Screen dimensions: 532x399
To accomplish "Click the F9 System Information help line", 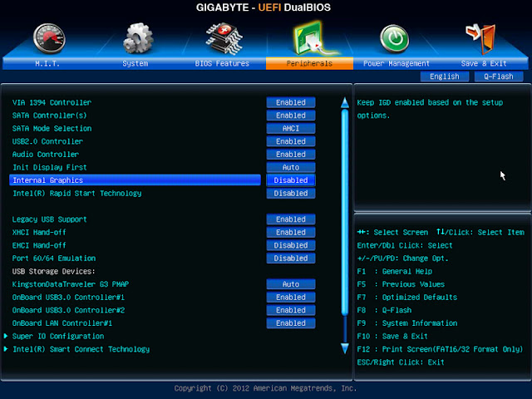I will click(x=407, y=323).
